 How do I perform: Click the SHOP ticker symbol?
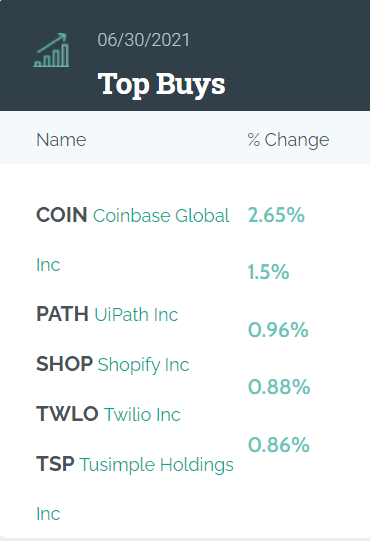[x=65, y=364]
